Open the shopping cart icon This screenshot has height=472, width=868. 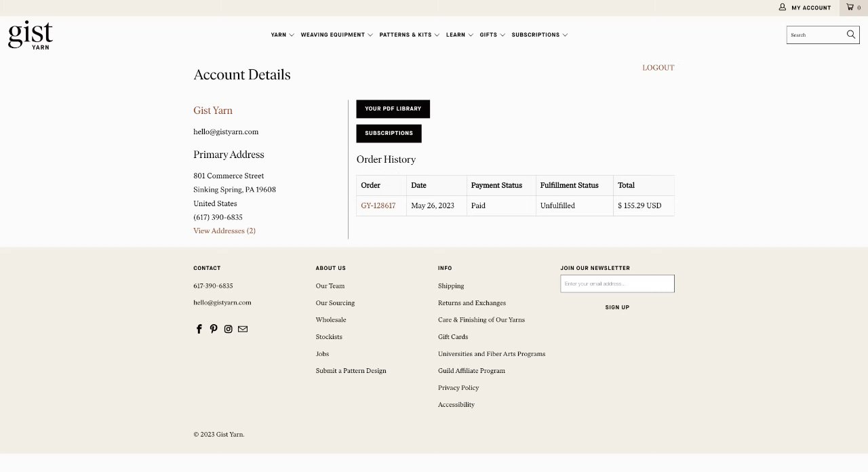[850, 7]
